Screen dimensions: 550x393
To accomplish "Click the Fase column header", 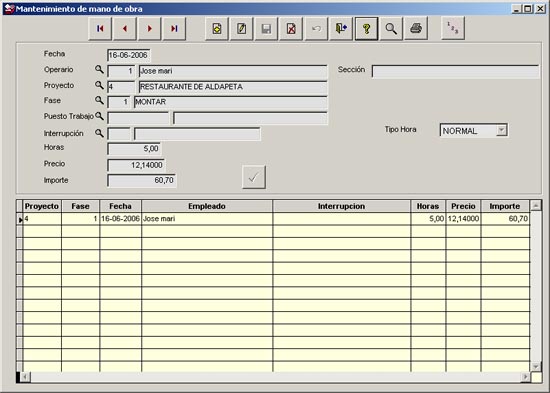I will 80,206.
